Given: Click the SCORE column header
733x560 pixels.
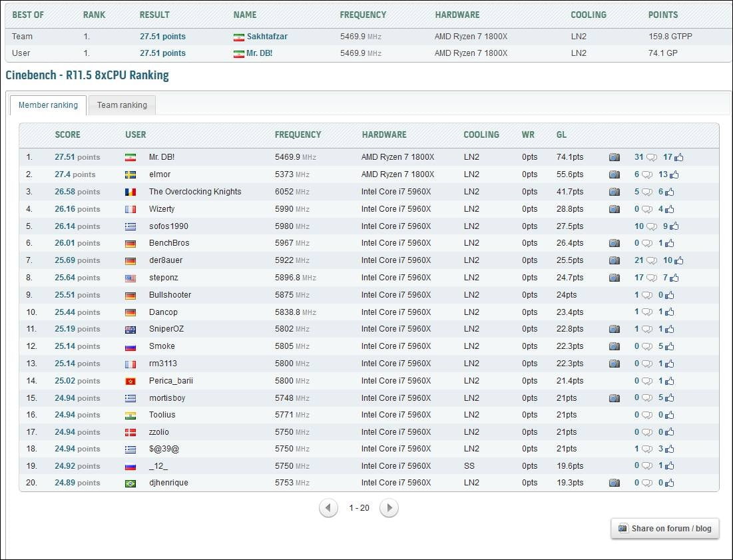Looking at the screenshot, I should (x=67, y=135).
